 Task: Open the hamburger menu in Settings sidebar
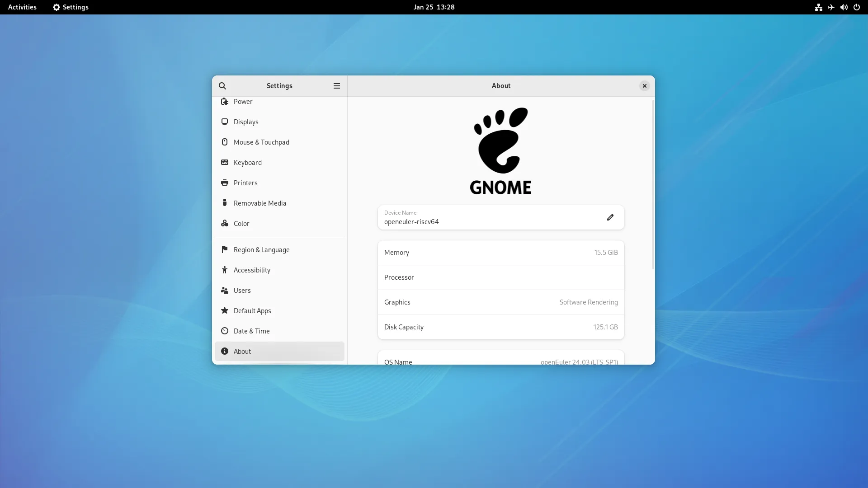[336, 86]
